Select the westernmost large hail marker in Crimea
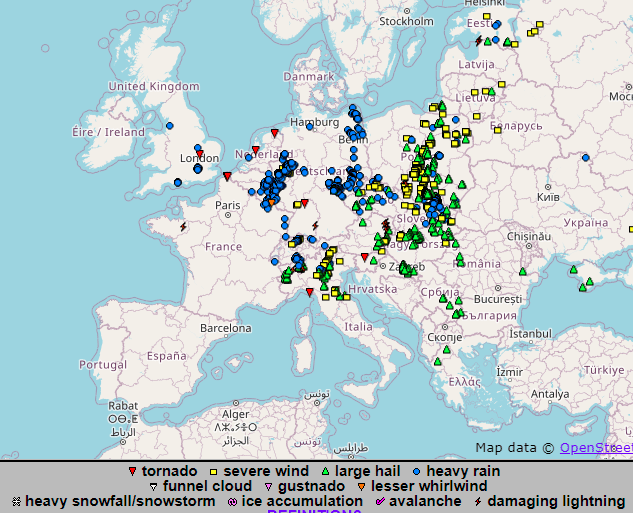The width and height of the screenshot is (633, 513). (574, 270)
